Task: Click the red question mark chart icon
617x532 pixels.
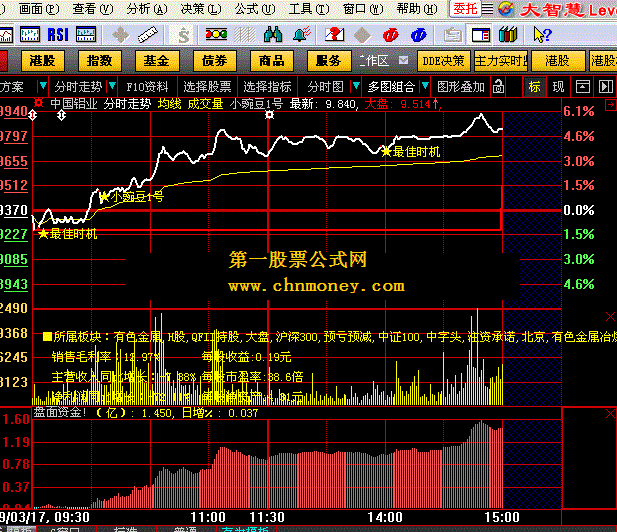Action: [334, 35]
